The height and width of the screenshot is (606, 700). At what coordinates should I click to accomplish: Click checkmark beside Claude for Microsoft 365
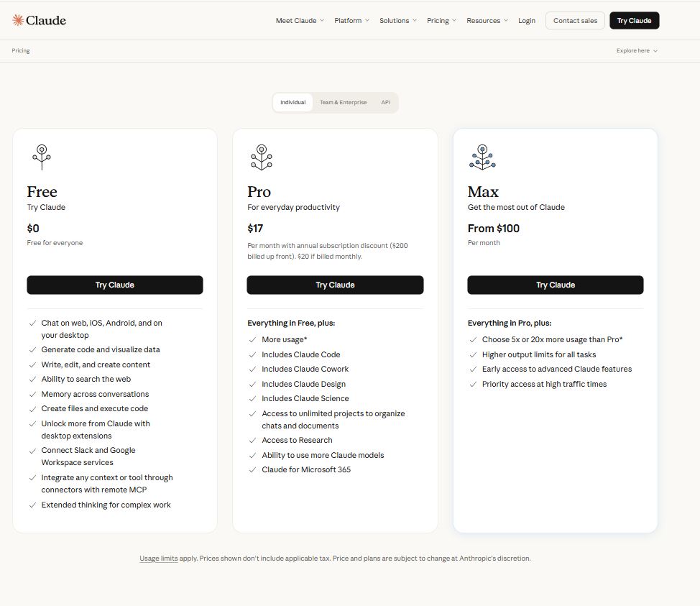click(253, 470)
